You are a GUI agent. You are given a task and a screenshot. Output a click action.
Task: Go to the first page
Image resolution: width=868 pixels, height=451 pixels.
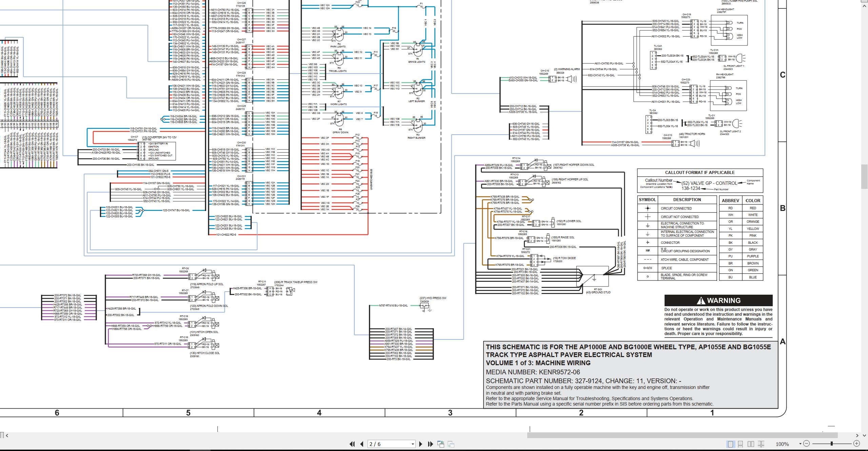[352, 444]
